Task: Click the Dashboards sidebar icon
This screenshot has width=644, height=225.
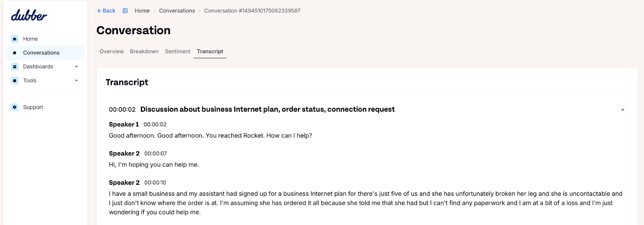Action: pyautogui.click(x=15, y=67)
